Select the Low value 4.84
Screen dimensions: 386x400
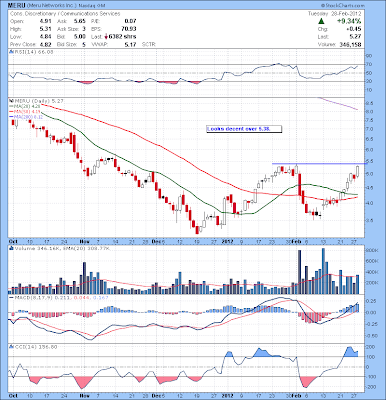(46, 37)
